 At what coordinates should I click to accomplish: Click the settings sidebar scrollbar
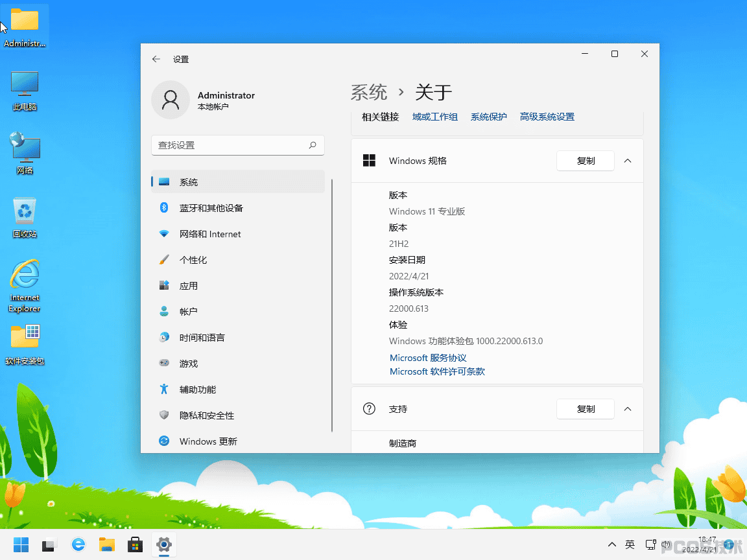[331, 306]
